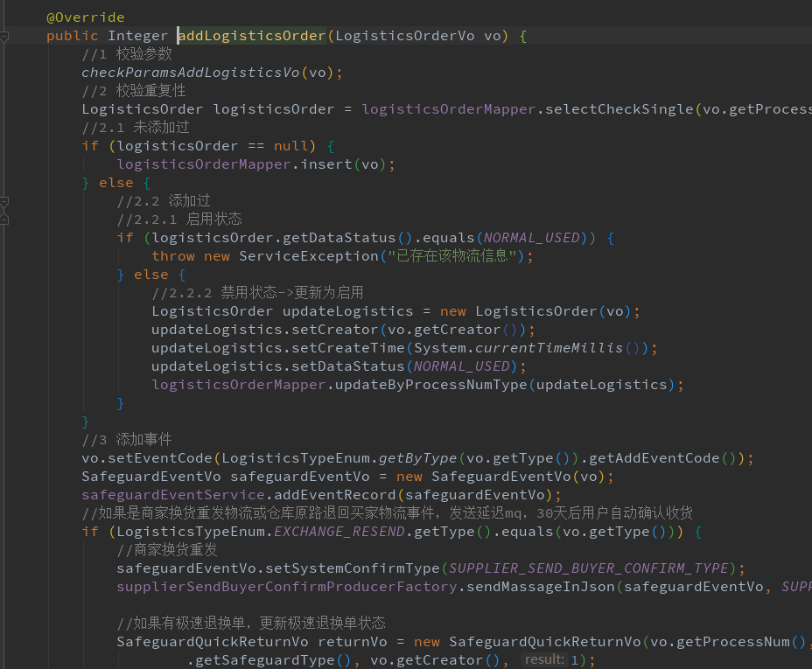Click currentTimeMillis static call
The width and height of the screenshot is (812, 669).
[x=549, y=348]
